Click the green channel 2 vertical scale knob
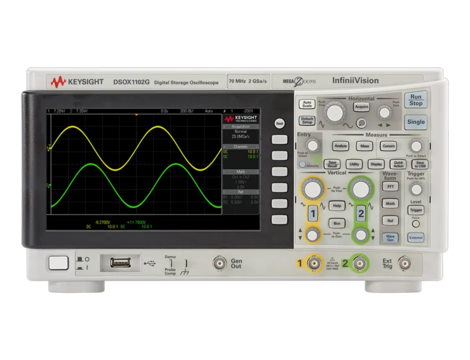 [x=361, y=189]
